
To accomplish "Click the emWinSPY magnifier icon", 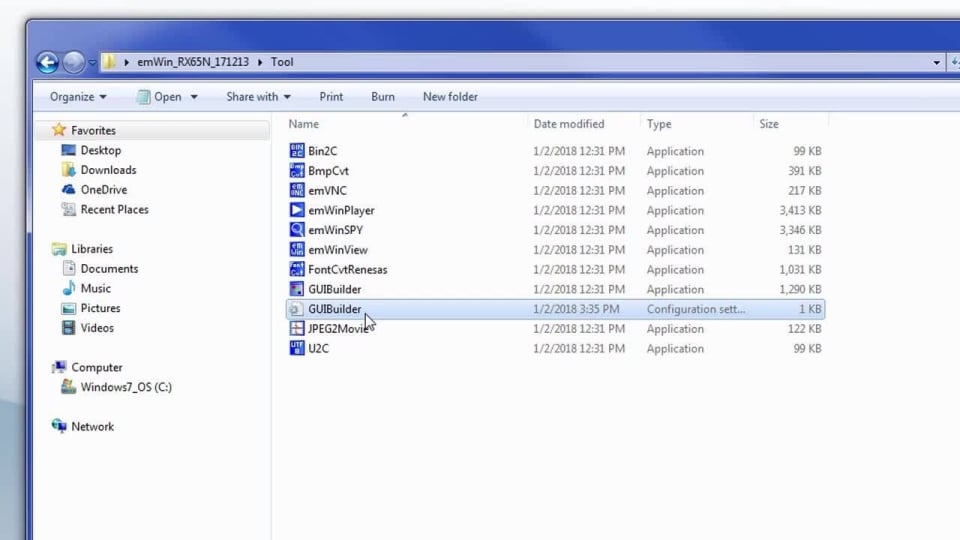I will point(297,230).
